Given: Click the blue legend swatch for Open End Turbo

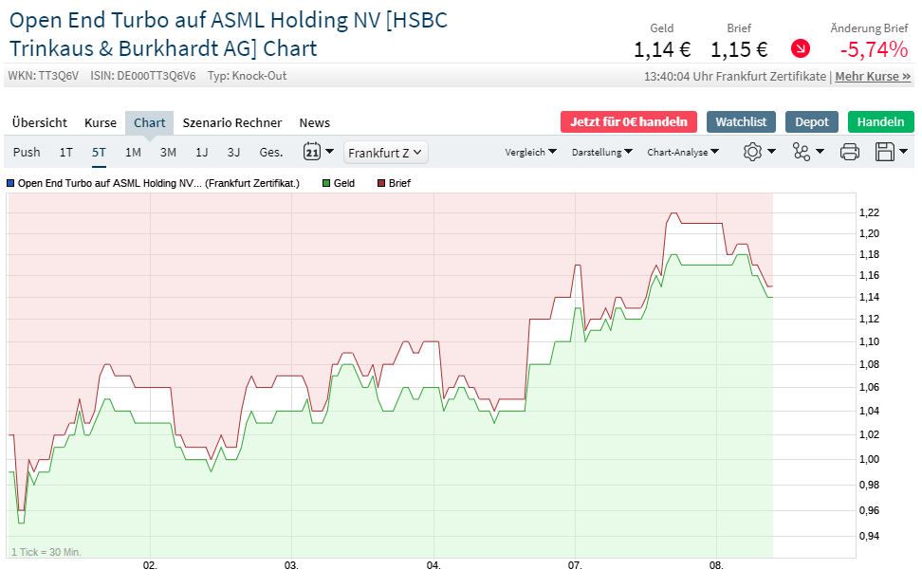Looking at the screenshot, I should 10,183.
